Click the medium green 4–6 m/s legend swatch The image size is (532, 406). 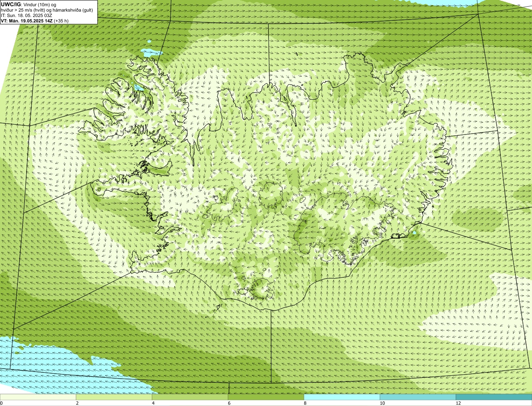coord(190,397)
